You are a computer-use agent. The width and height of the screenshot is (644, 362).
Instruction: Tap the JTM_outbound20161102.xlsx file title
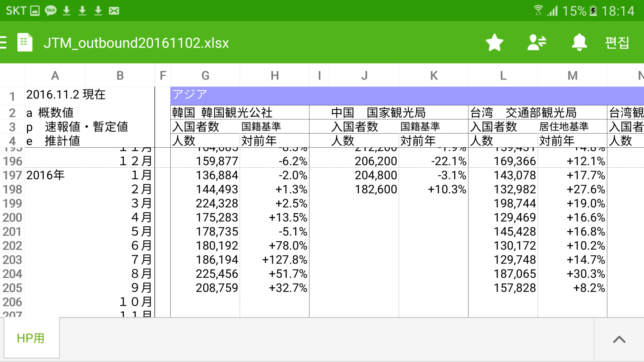136,43
